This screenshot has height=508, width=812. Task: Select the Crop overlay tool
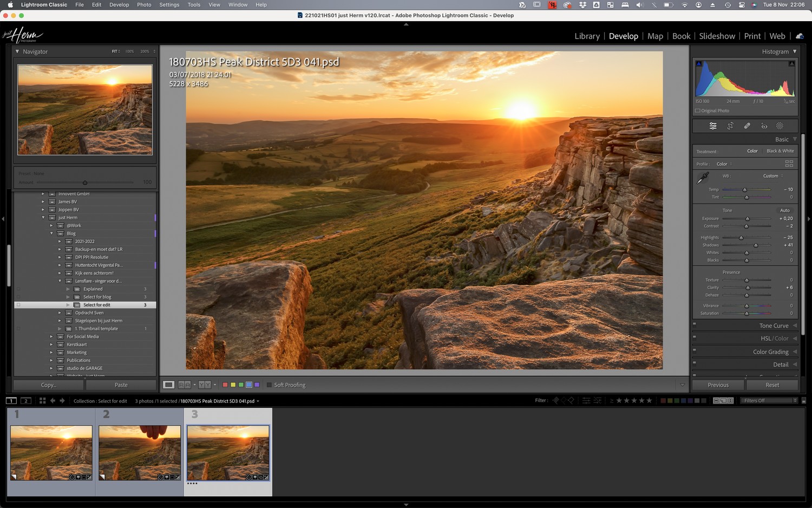pos(730,126)
